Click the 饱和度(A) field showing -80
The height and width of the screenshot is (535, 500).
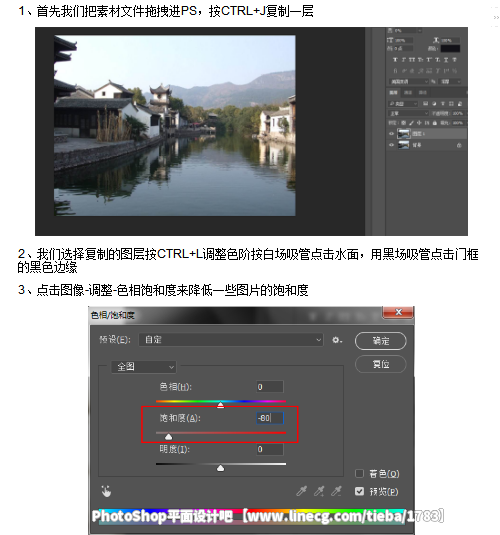[270, 418]
